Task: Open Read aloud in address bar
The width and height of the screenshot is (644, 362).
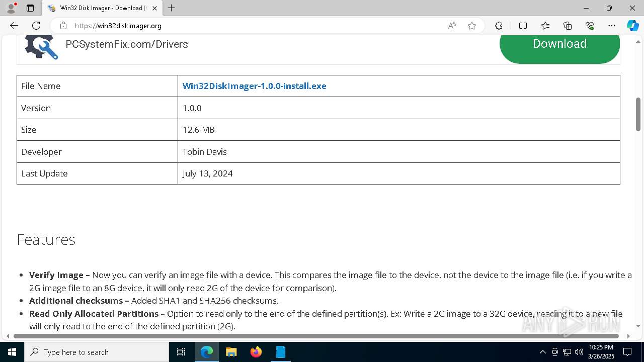Action: pos(452,26)
